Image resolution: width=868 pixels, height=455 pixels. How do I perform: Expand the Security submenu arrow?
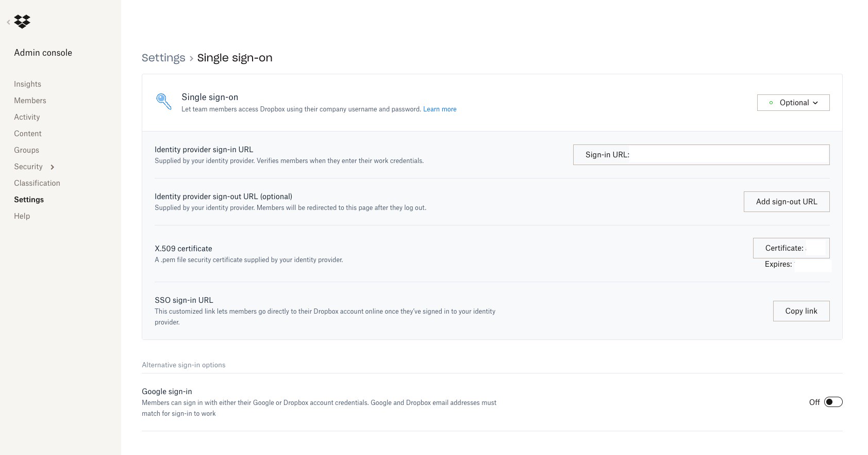[x=53, y=167]
